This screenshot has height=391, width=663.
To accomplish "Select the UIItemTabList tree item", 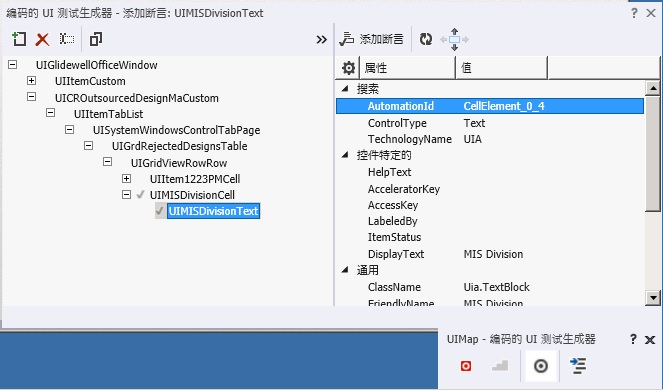I will 108,114.
